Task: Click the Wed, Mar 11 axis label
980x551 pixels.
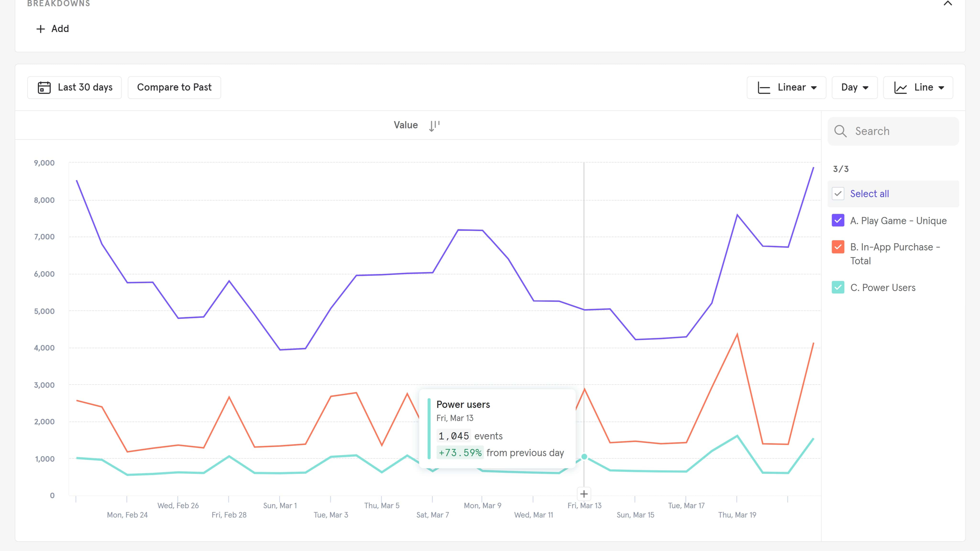Action: [533, 515]
